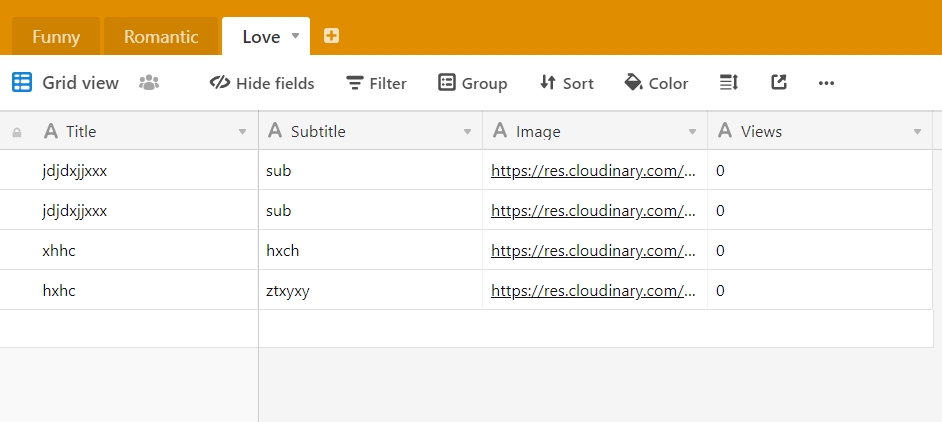This screenshot has height=422, width=942.
Task: Open the collaborators people icon
Action: point(149,83)
